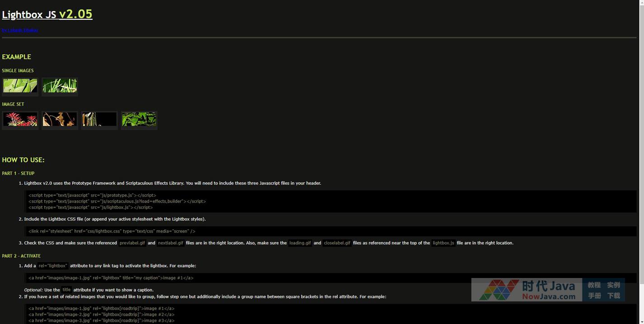Open the 手册 link in watermark
Viewport: 644px width, 324px height.
(x=594, y=296)
